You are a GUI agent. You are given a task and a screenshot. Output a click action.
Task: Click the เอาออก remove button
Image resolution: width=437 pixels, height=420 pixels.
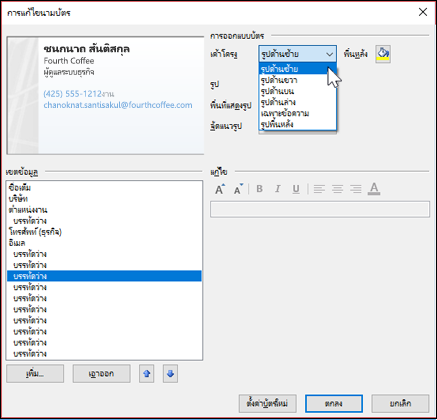(x=101, y=374)
